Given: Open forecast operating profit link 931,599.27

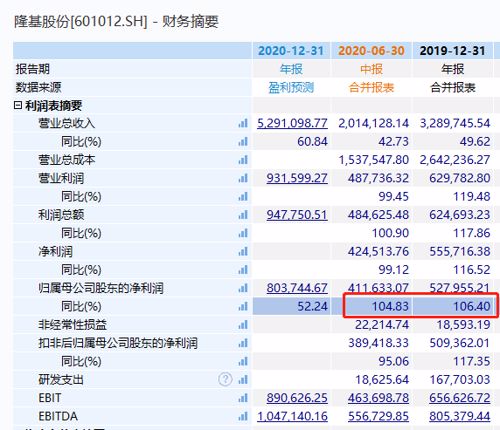Looking at the screenshot, I should [297, 178].
